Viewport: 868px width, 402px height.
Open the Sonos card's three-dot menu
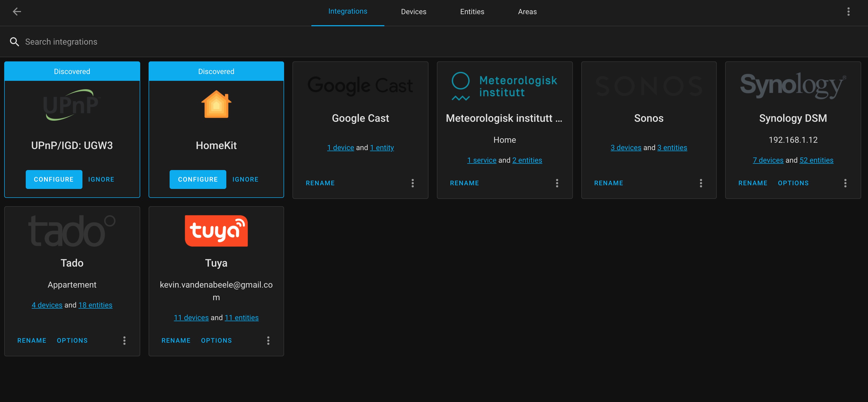click(701, 183)
